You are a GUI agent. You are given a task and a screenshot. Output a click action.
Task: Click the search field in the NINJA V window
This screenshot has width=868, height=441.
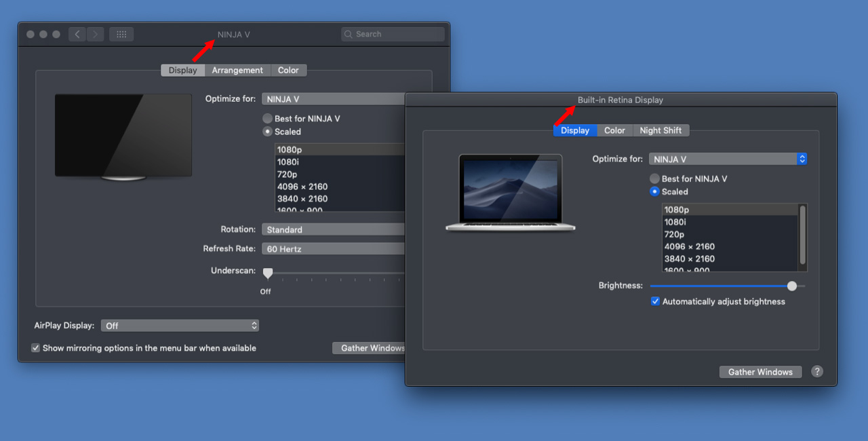click(393, 34)
